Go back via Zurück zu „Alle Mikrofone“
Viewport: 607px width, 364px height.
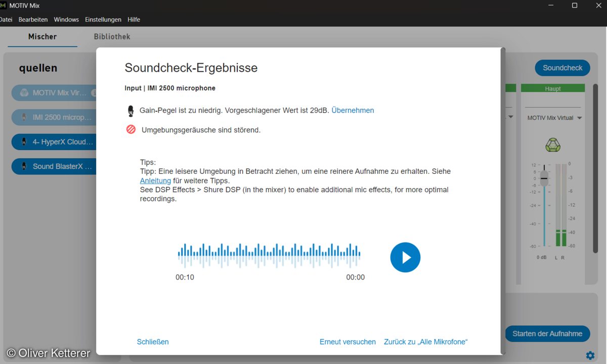426,342
